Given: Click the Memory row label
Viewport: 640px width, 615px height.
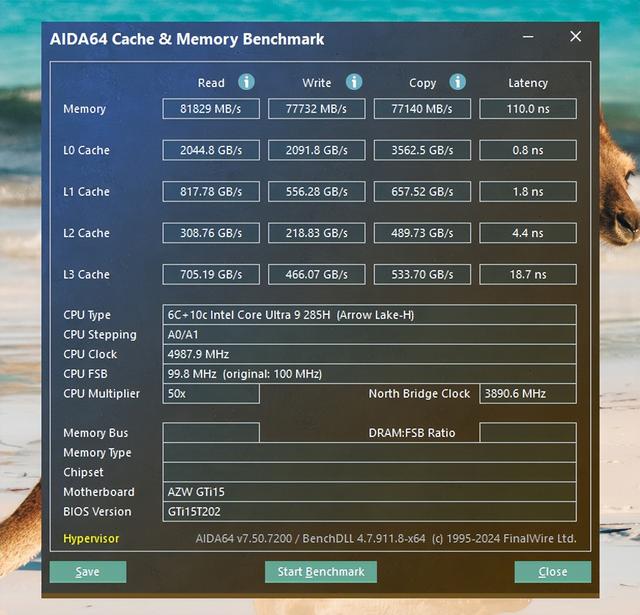Looking at the screenshot, I should click(84, 109).
